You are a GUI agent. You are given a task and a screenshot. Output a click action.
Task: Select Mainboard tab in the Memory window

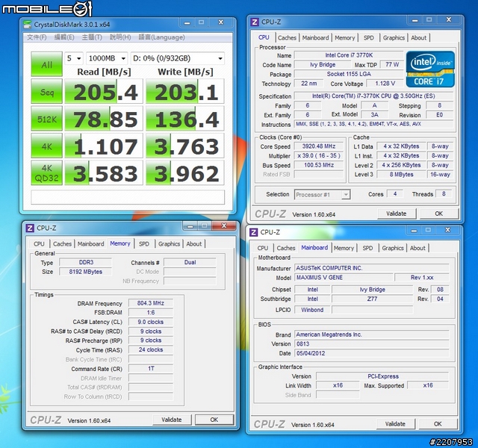90,244
